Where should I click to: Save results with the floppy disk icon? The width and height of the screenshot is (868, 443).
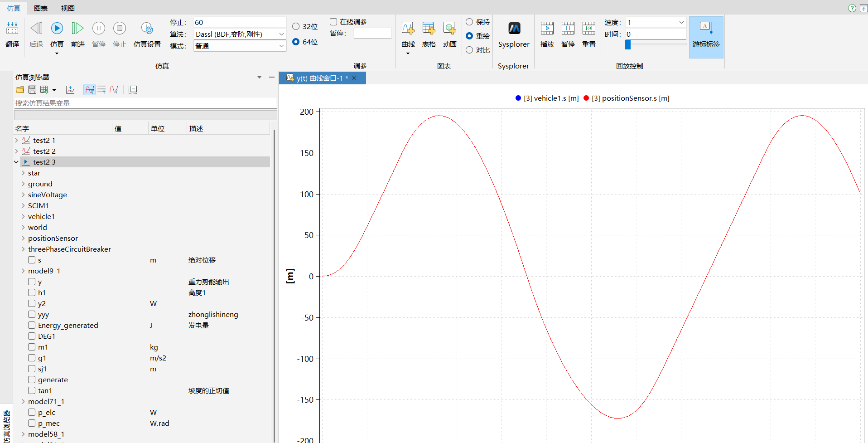32,90
